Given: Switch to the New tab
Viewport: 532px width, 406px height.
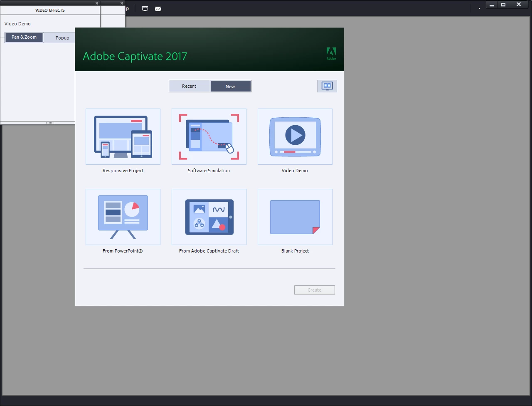Looking at the screenshot, I should pyautogui.click(x=230, y=86).
